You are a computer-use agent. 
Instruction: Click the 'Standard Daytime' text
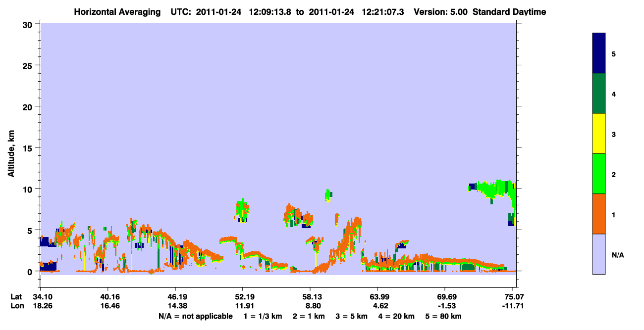(509, 12)
